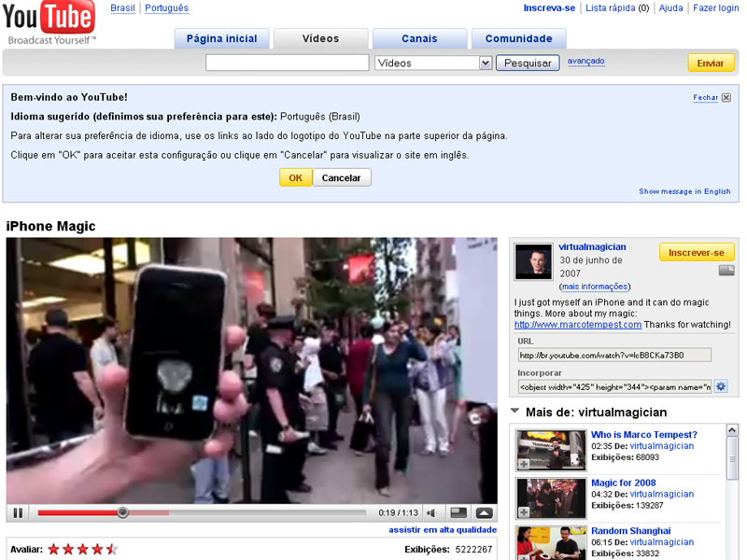The height and width of the screenshot is (560, 747).
Task: Select the Incorporar embed code field
Action: (614, 386)
